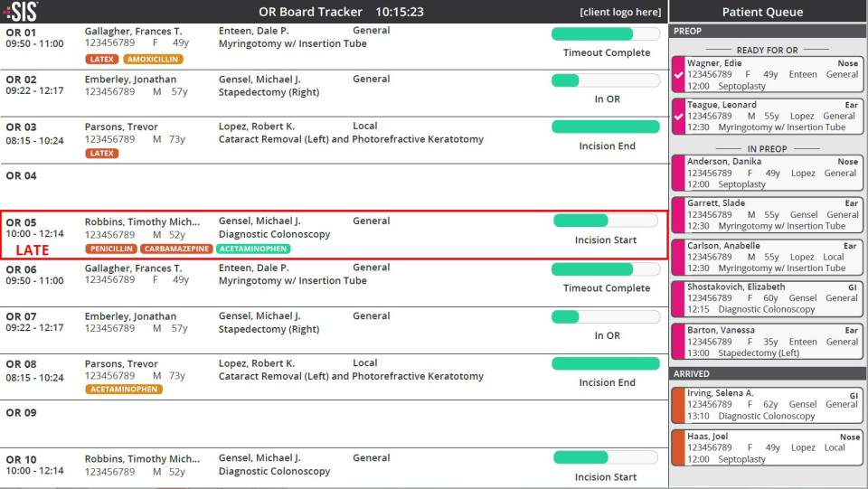Click Diagnostic Colonoscopy procedure in OR 10
Image resolution: width=868 pixels, height=489 pixels.
[x=274, y=471]
